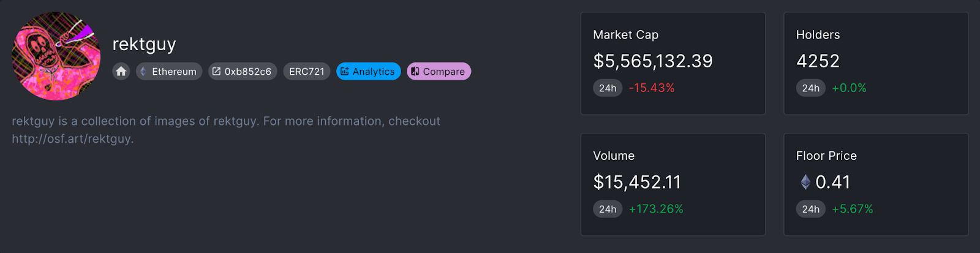Click the icon inside the Compare button
Image resolution: width=980 pixels, height=253 pixels.
coord(415,72)
